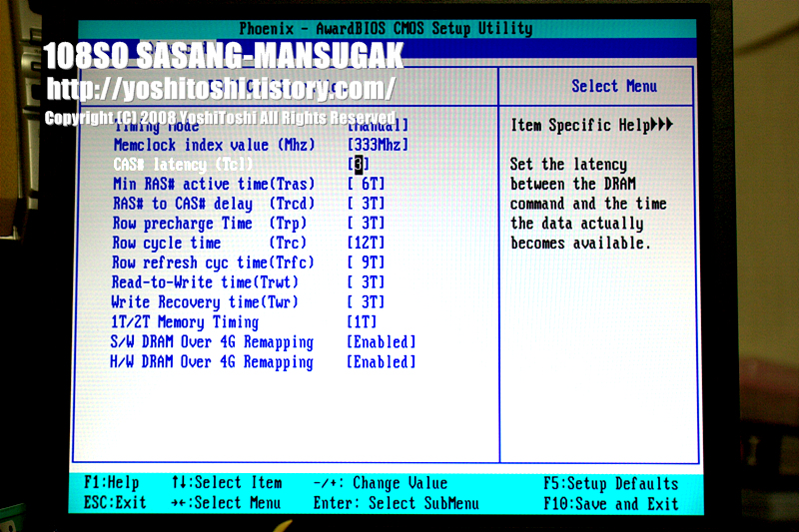
Task: Click the Select Menu arrow-key hint in footer
Action: 227,503
